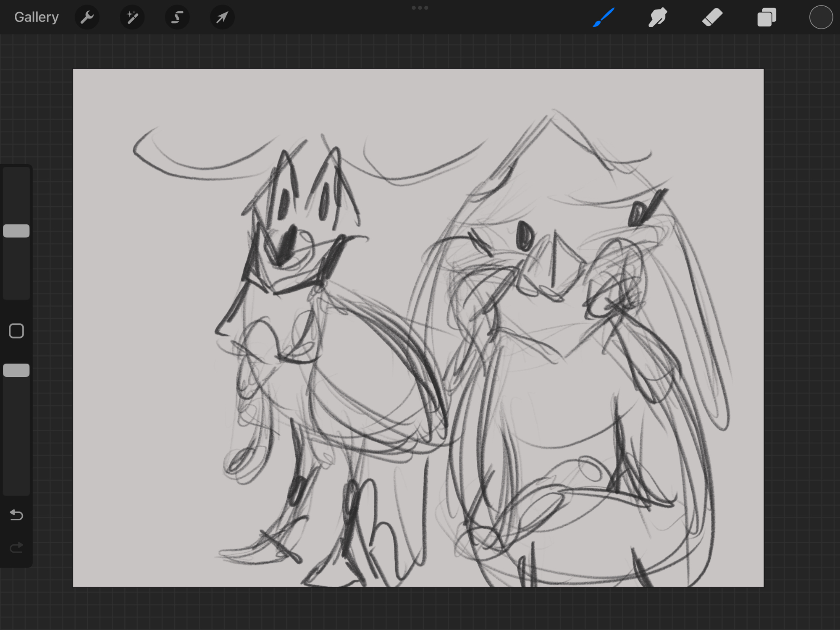Tap the three-dot multitasking menu
Screen dimensions: 840x630
pyautogui.click(x=420, y=8)
